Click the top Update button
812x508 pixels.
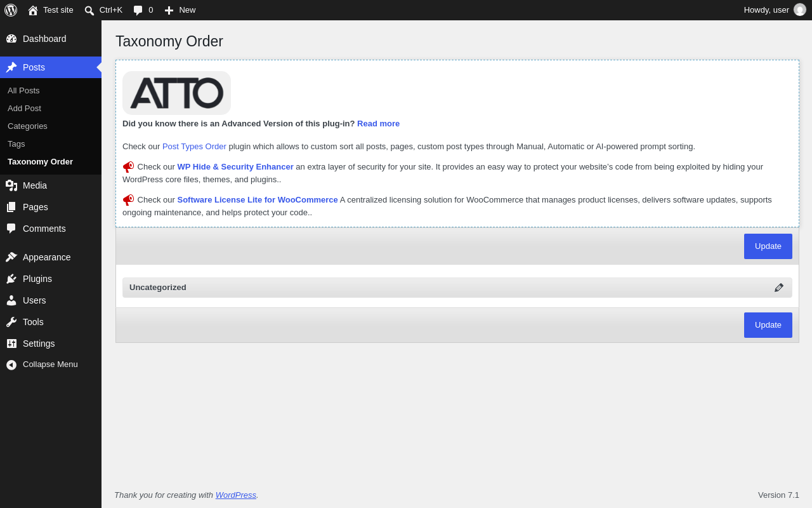(x=768, y=246)
